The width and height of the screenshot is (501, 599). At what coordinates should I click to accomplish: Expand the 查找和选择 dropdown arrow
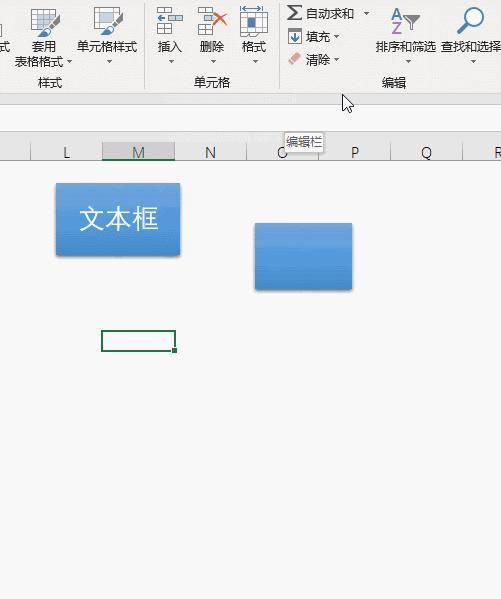[473, 61]
